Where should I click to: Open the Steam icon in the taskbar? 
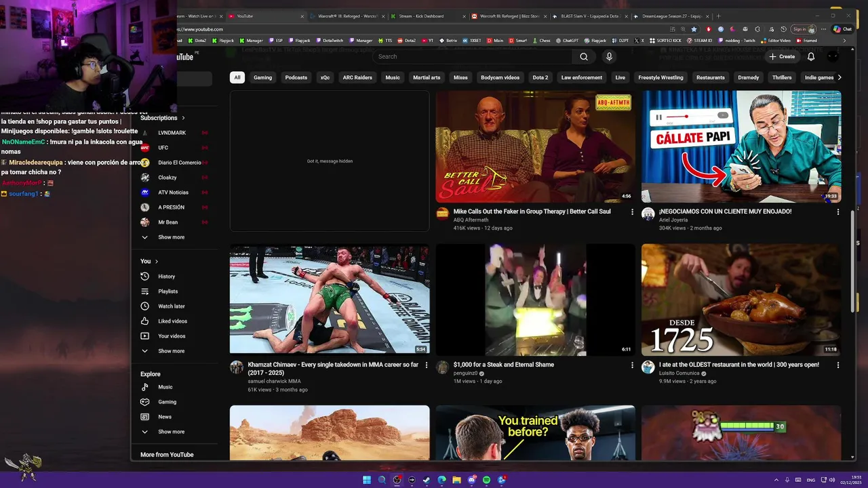tap(427, 480)
